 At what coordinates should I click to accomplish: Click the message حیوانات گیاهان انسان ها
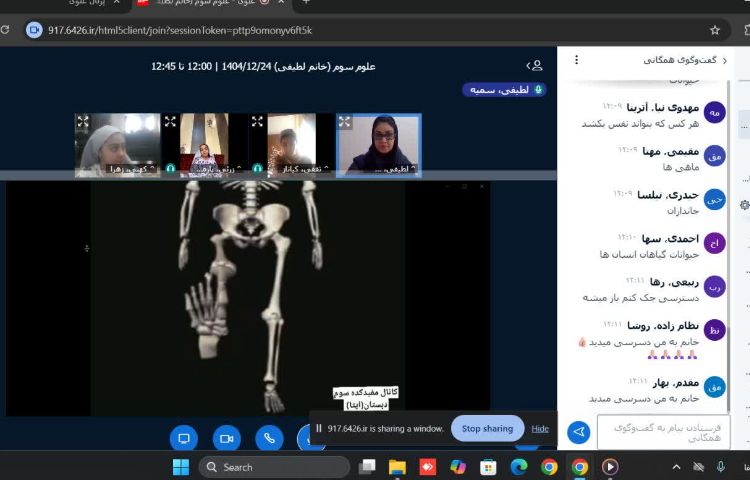(650, 254)
